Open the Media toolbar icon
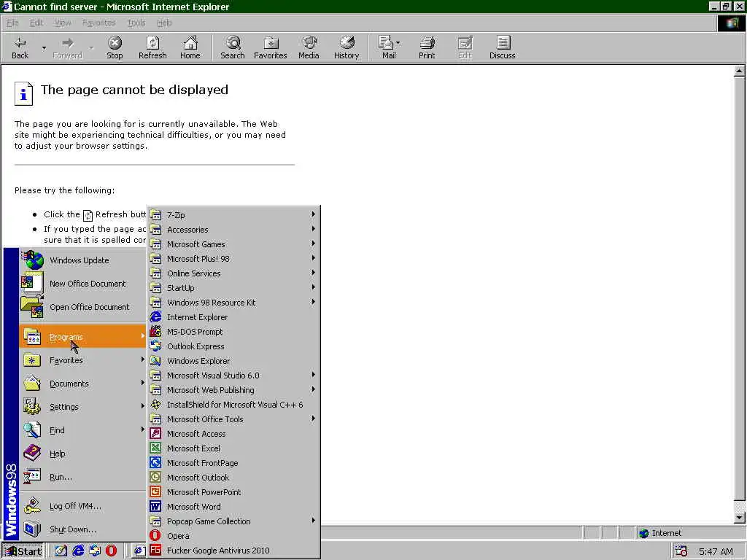The image size is (747, 560). coord(309,47)
